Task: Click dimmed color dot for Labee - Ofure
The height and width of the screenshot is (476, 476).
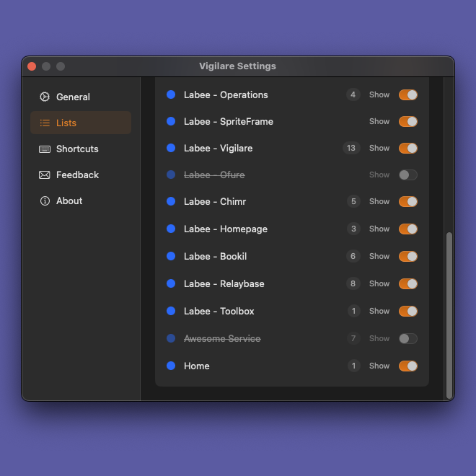Action: pyautogui.click(x=171, y=175)
